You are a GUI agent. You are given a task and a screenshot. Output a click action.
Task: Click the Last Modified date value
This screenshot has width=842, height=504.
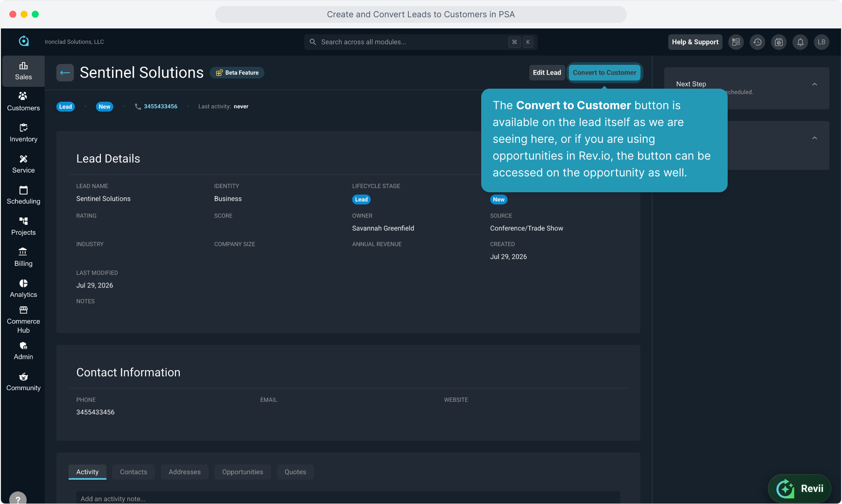(x=95, y=286)
